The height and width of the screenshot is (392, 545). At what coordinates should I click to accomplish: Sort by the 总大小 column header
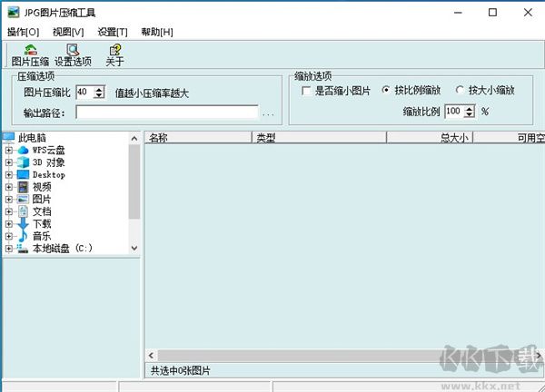click(430, 138)
